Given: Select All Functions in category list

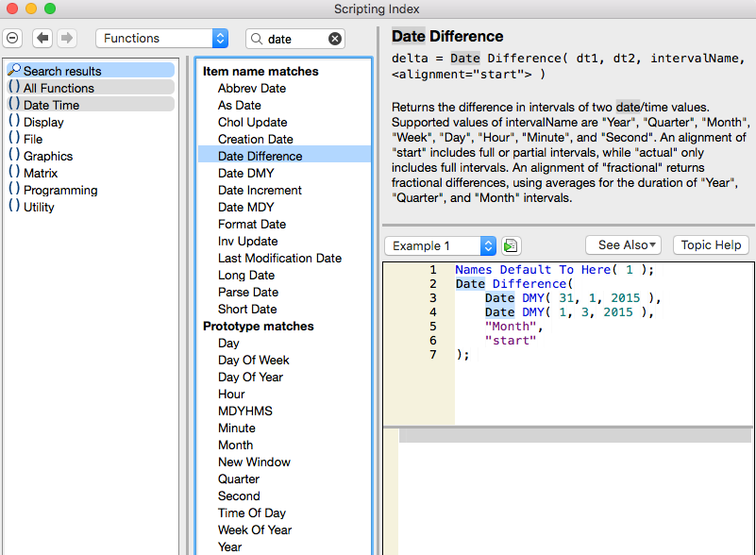Looking at the screenshot, I should [59, 88].
